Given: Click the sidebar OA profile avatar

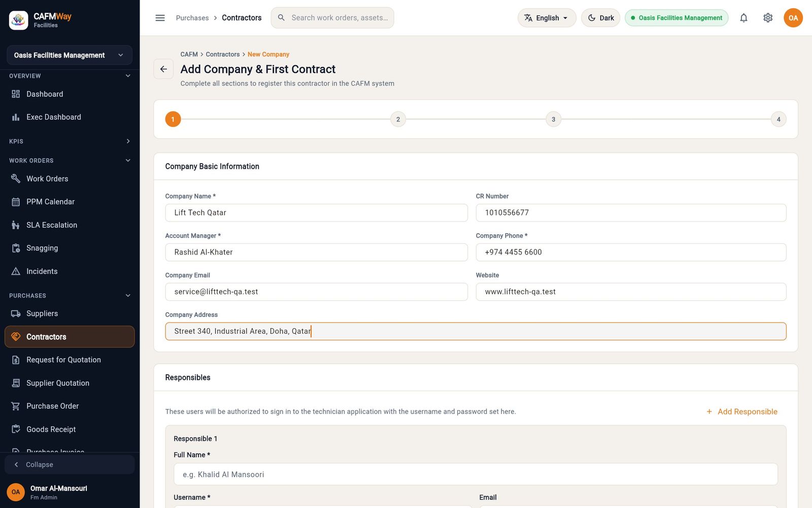Looking at the screenshot, I should 16,492.
